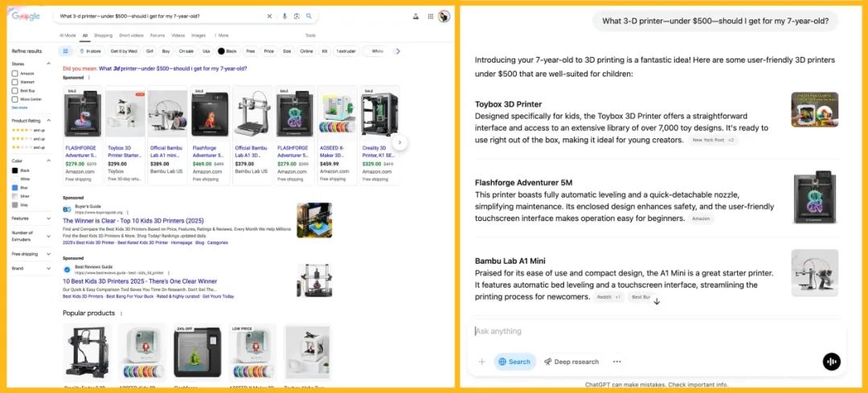Switch to the Images tab
868x393 pixels.
pos(199,35)
